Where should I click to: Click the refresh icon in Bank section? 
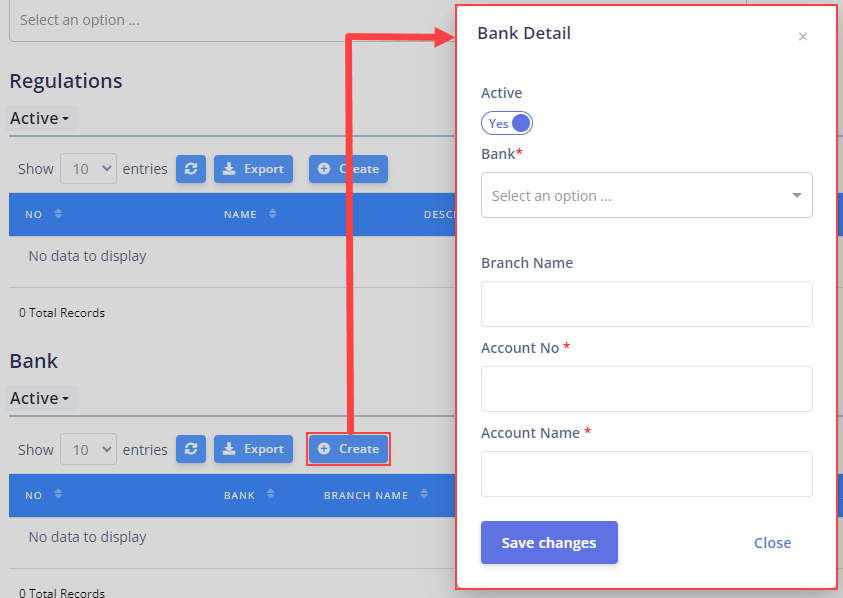191,449
